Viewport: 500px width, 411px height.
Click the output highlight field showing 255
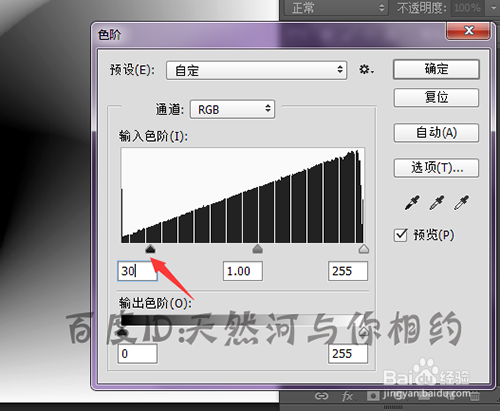click(348, 354)
